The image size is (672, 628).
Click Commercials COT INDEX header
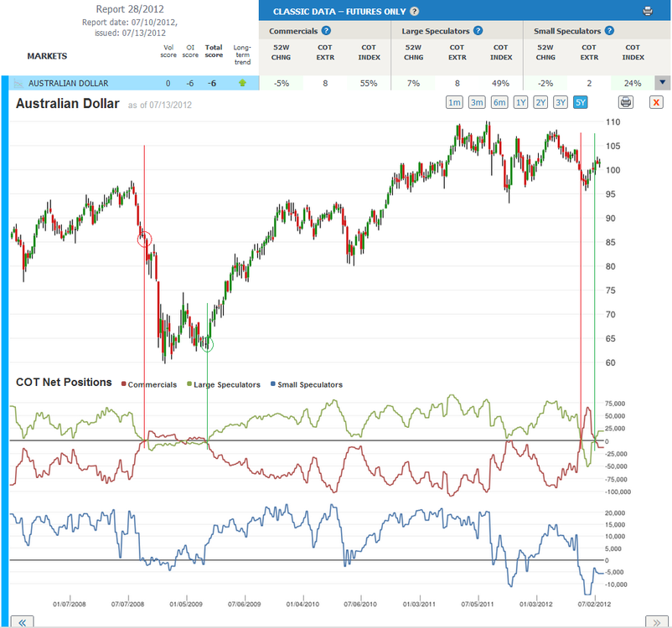369,52
